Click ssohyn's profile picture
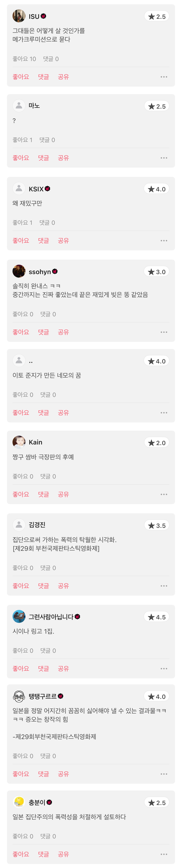Image resolution: width=182 pixels, height=868 pixels. (19, 271)
